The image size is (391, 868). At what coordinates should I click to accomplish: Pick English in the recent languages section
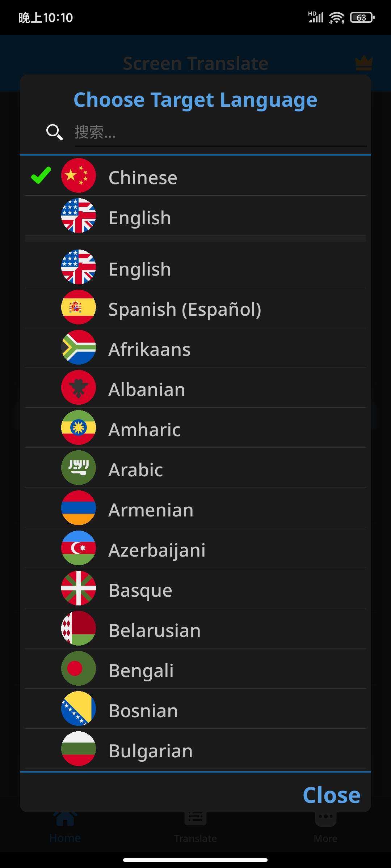point(195,216)
